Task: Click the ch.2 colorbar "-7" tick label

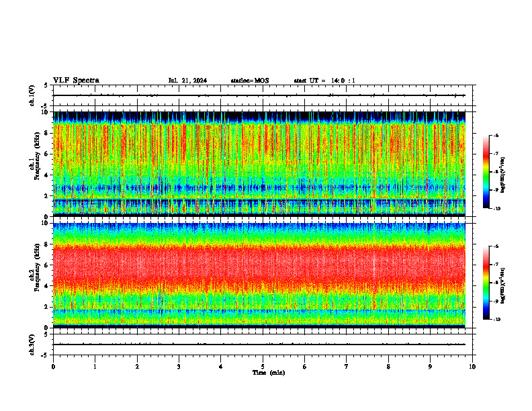Action: 496,265
